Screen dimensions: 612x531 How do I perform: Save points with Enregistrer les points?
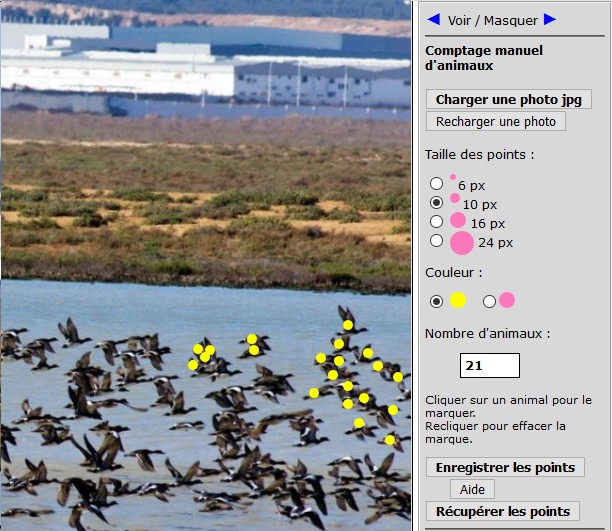coord(505,467)
